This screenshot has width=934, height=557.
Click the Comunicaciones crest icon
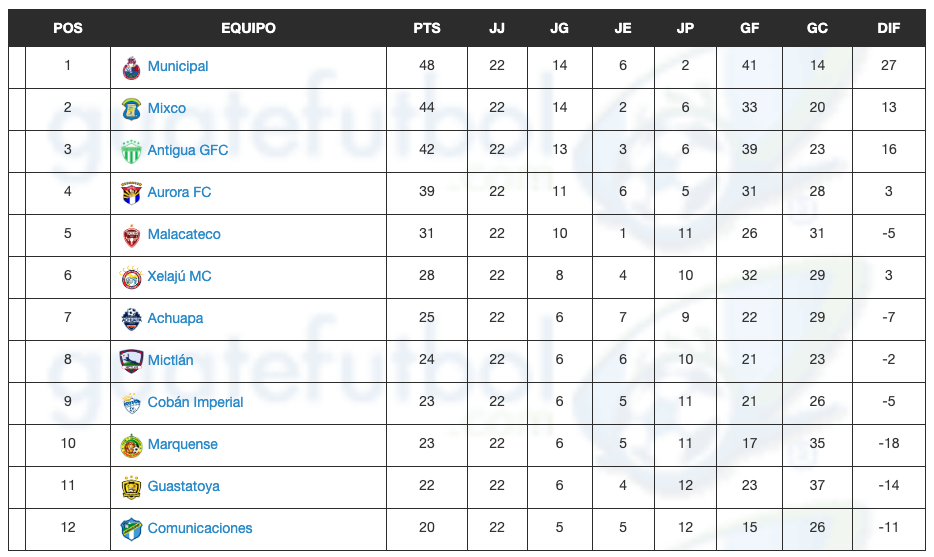tap(131, 529)
